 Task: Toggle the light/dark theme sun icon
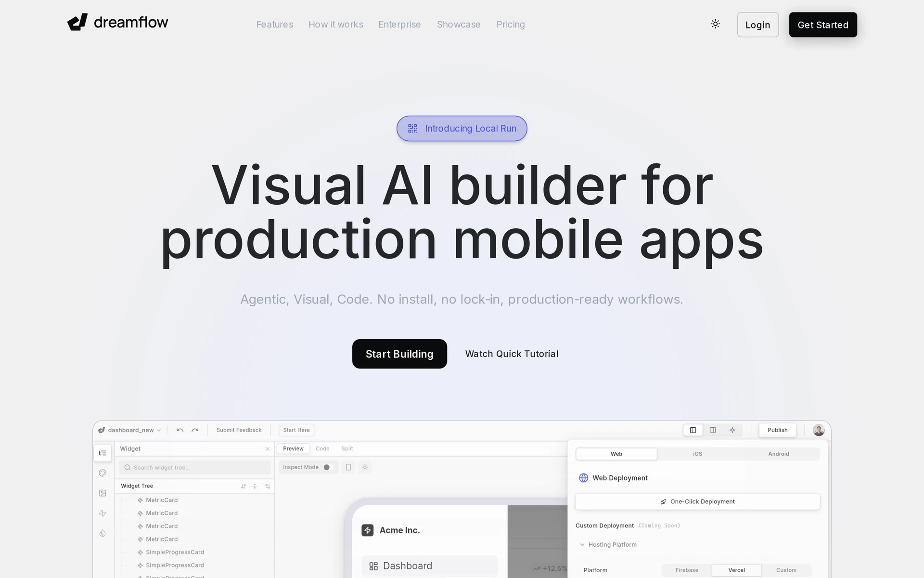[715, 24]
